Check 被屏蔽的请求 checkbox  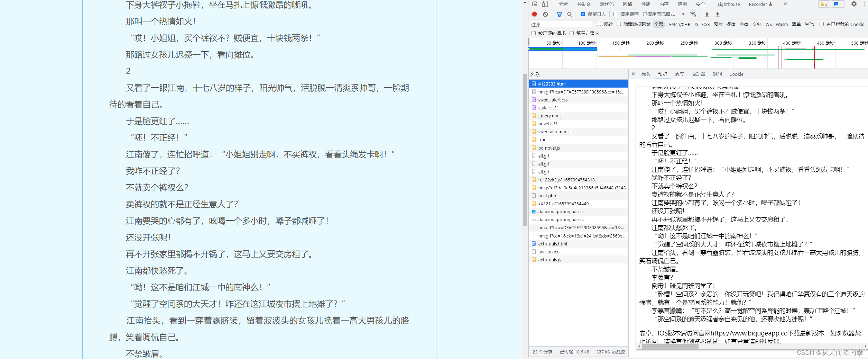534,33
